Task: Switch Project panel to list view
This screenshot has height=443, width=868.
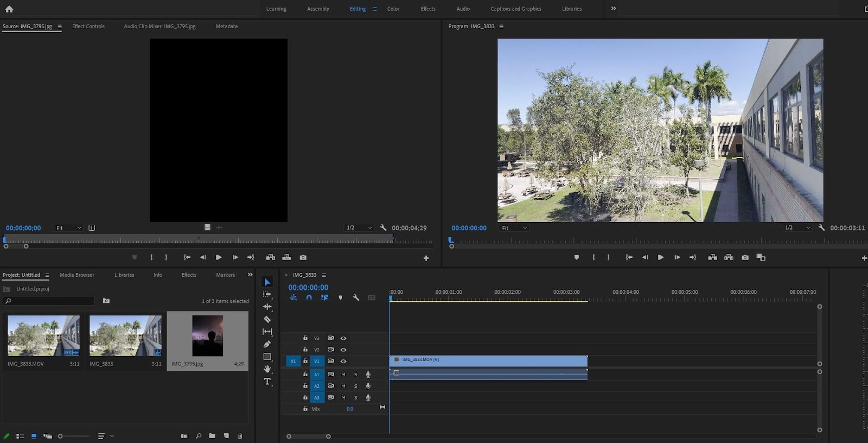Action: (x=20, y=436)
